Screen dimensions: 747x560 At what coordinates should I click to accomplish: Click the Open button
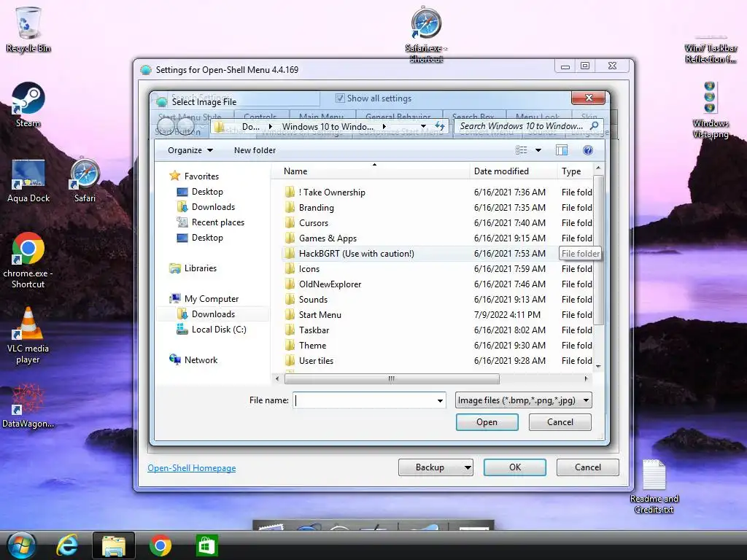[487, 422]
